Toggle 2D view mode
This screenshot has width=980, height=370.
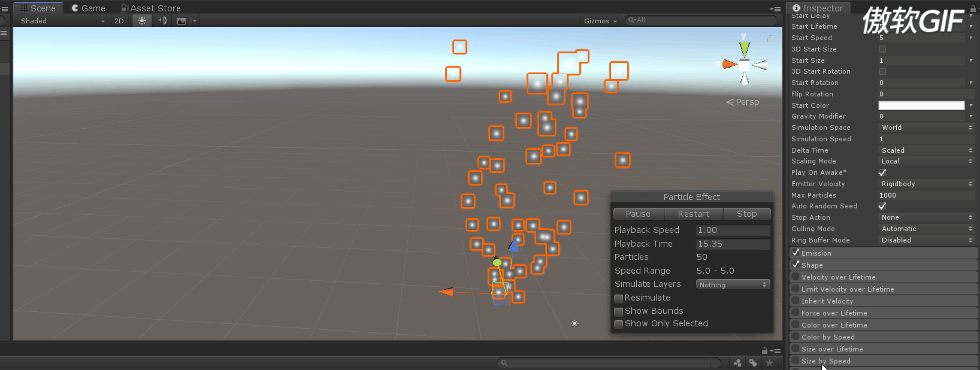pyautogui.click(x=119, y=20)
